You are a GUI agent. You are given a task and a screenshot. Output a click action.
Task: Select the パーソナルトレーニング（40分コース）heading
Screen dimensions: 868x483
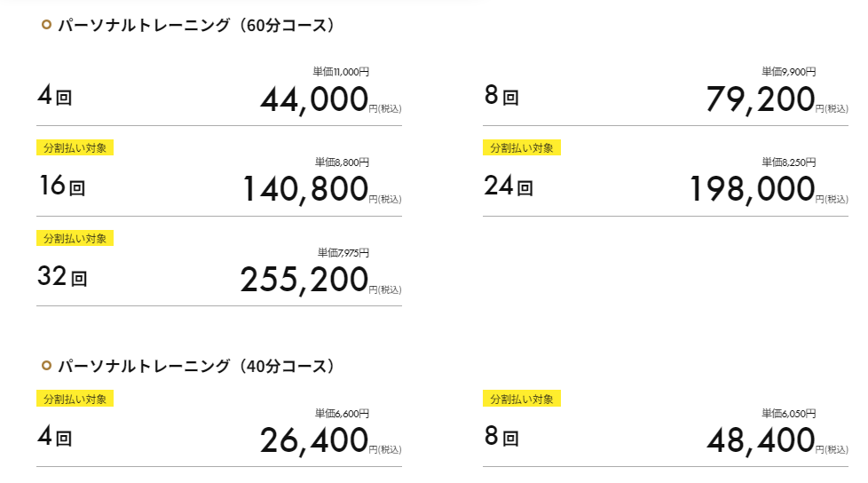point(196,366)
